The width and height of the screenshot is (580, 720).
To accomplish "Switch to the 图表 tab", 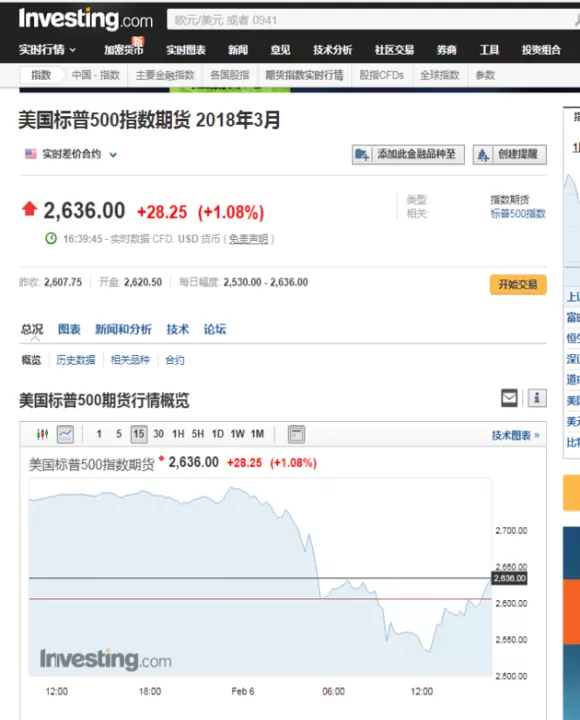I will pos(69,329).
